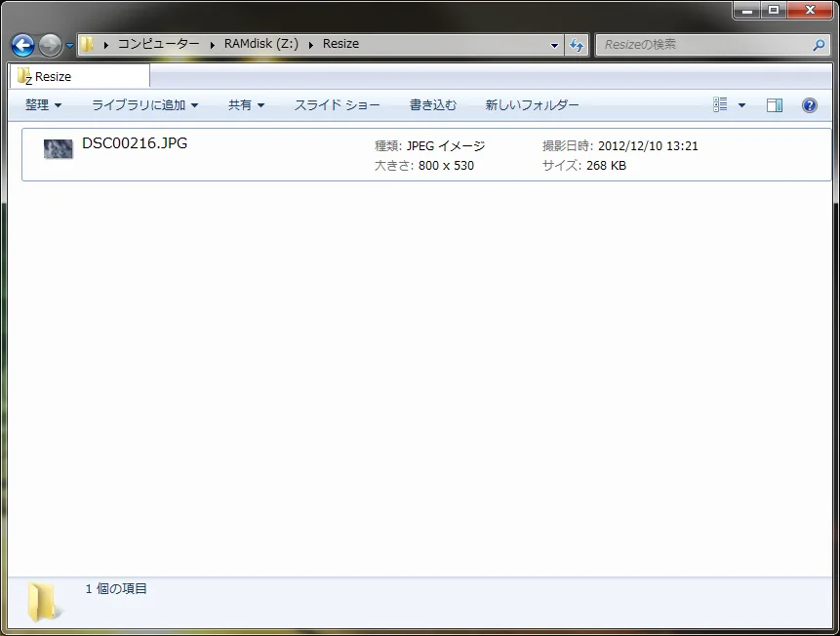Open the ライブラリに追加 menu
The image size is (840, 636).
tap(144, 105)
